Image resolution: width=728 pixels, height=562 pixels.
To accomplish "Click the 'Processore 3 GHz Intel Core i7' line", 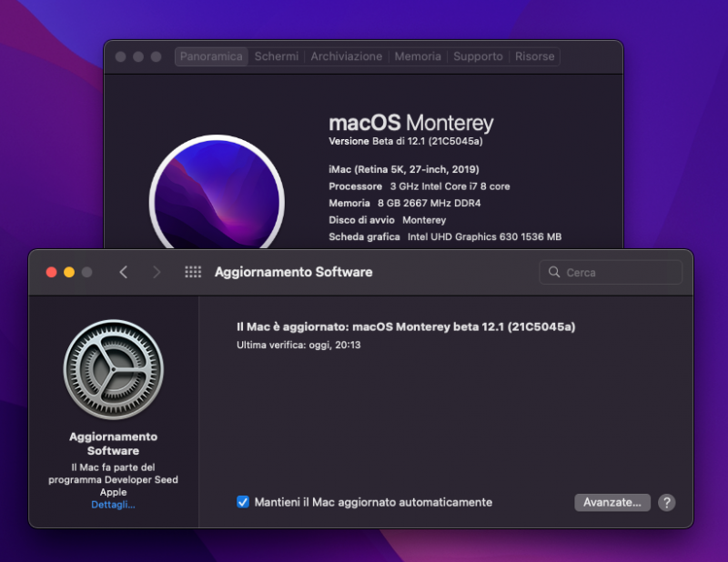I will click(x=420, y=186).
